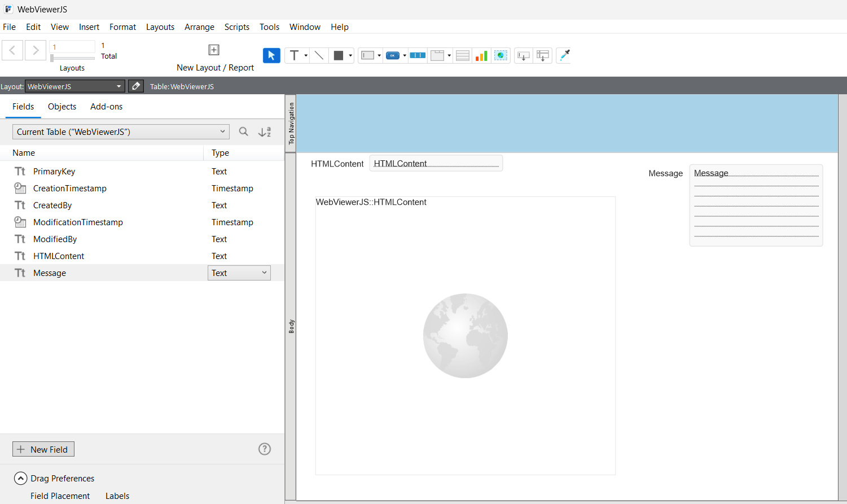Click the Name column header
The image size is (847, 504).
click(24, 153)
